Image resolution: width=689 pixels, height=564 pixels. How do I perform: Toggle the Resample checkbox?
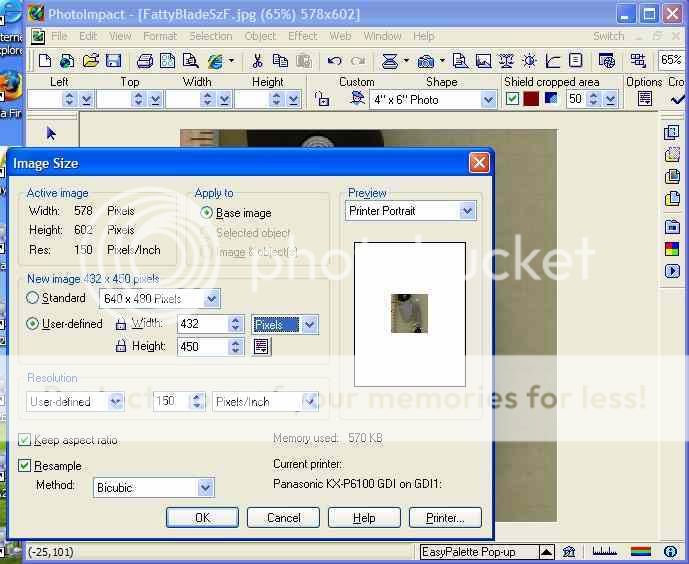(25, 466)
